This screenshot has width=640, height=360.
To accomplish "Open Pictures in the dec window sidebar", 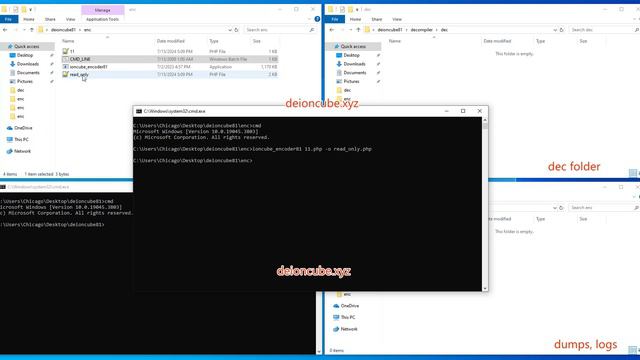I will click(x=351, y=82).
